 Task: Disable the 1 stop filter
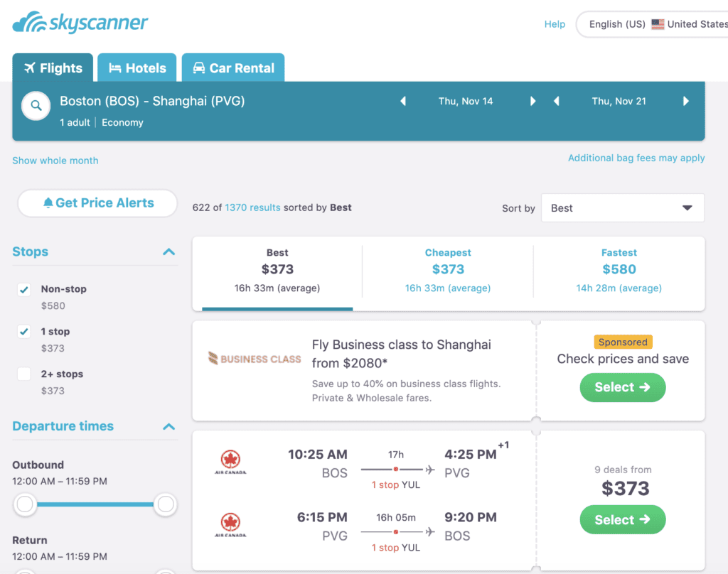click(23, 331)
